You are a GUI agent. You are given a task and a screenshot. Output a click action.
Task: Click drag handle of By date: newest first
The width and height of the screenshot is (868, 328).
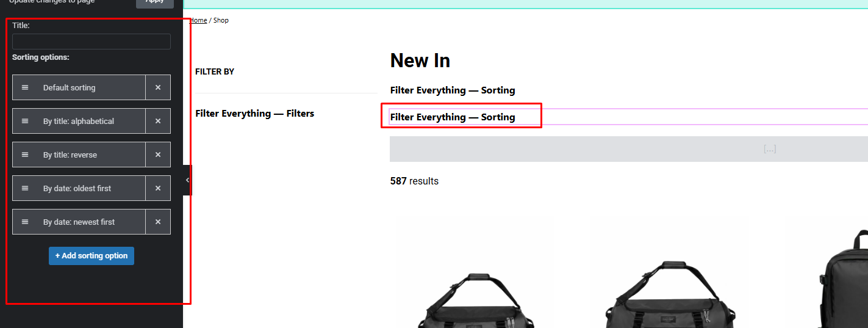[25, 222]
